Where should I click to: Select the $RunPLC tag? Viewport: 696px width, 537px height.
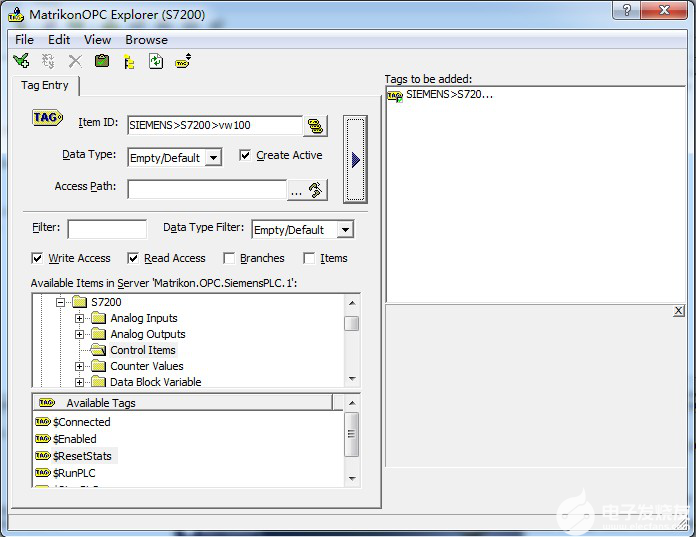[x=65, y=473]
